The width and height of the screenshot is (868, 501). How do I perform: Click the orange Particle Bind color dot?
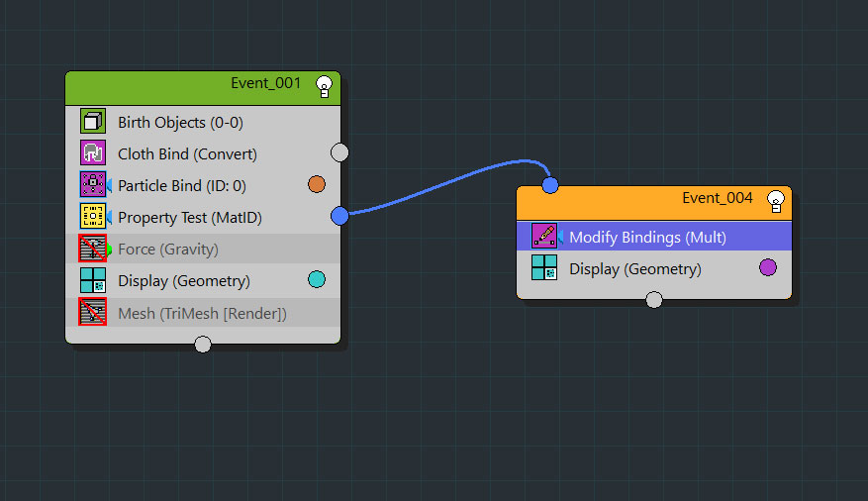point(317,184)
